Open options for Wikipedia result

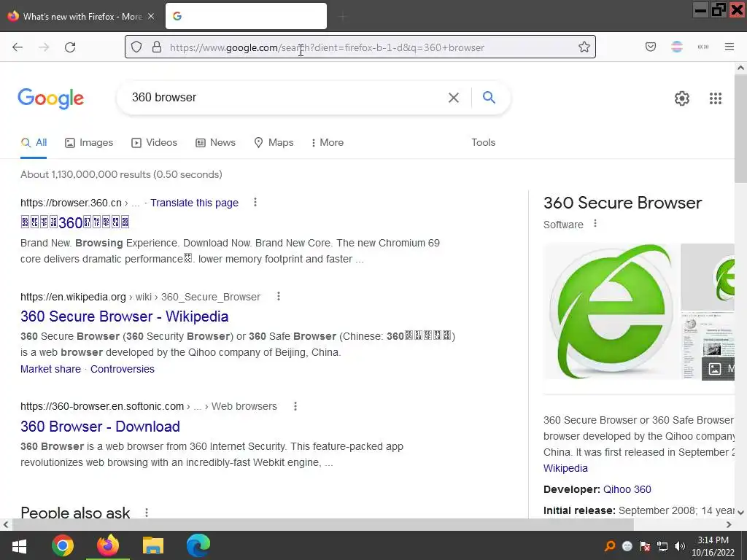pyautogui.click(x=279, y=297)
